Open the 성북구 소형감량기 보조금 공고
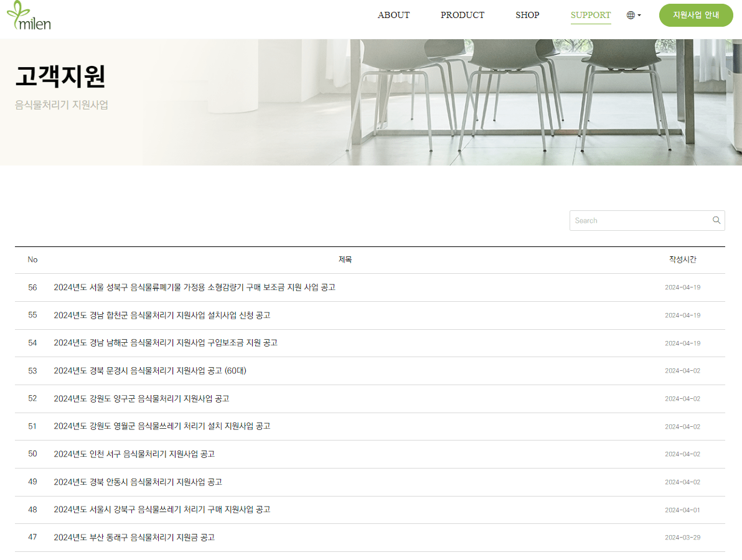The width and height of the screenshot is (742, 560). click(x=195, y=287)
